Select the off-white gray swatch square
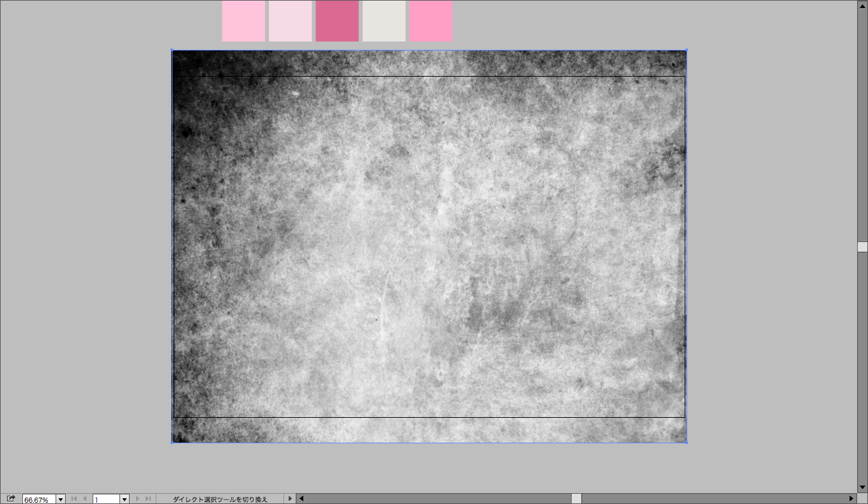Viewport: 868px width, 504px height. tap(384, 21)
